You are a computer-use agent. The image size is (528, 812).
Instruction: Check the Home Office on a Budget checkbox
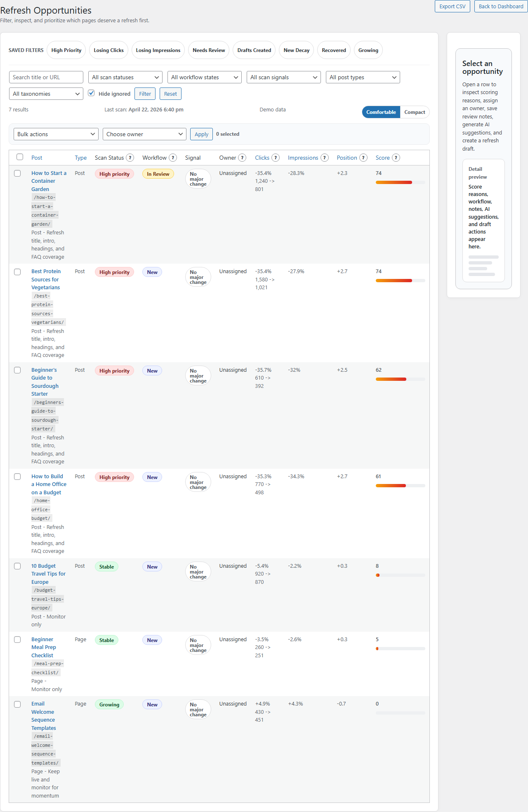(x=17, y=477)
